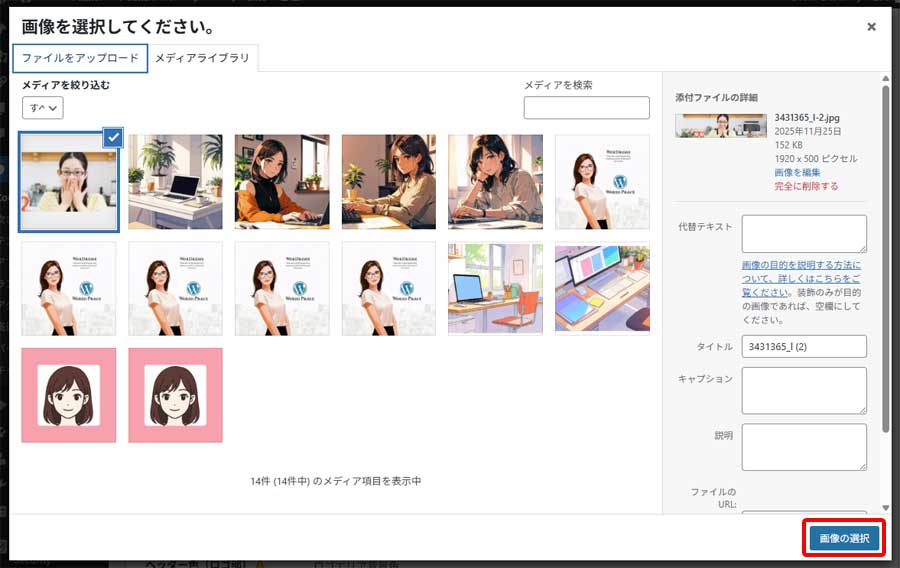Click the メディアを検索 search field
Image resolution: width=900 pixels, height=568 pixels.
point(586,108)
